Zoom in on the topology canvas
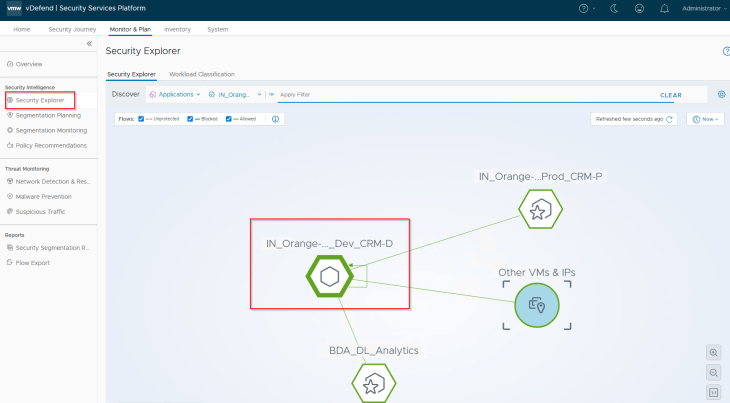Screen dimensions: 730x403 [x=713, y=352]
